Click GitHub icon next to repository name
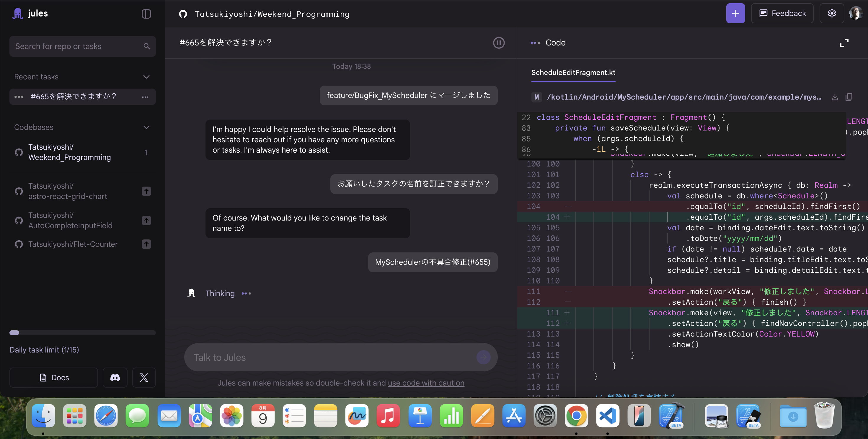This screenshot has height=439, width=868. click(x=183, y=14)
